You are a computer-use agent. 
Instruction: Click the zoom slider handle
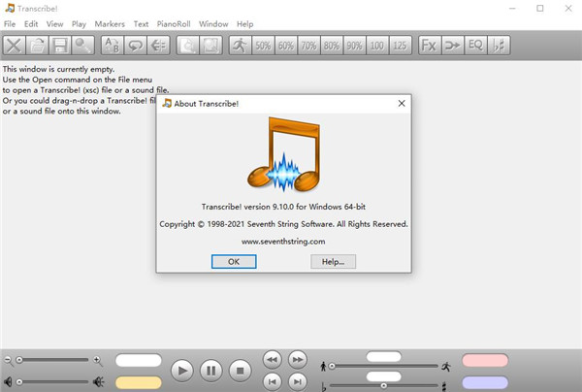(19, 360)
